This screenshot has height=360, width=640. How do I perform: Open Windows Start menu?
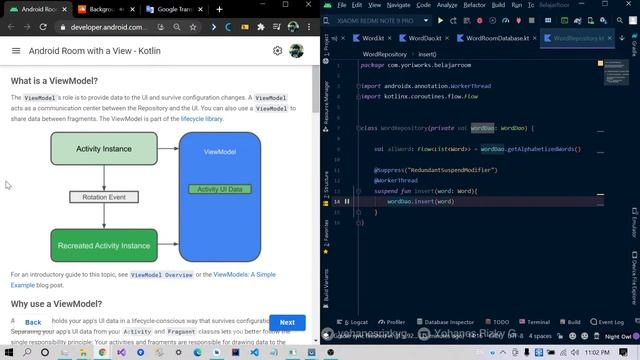tap(8, 352)
